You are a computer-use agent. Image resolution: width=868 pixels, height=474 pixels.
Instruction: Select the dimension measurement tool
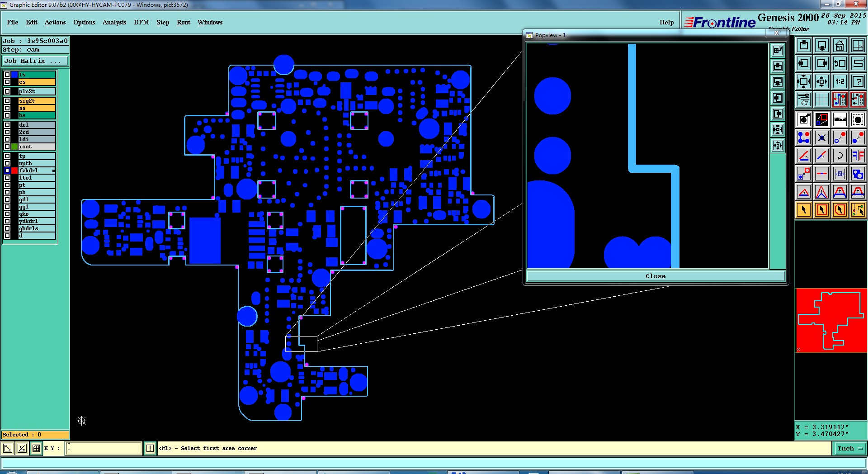coord(840,174)
